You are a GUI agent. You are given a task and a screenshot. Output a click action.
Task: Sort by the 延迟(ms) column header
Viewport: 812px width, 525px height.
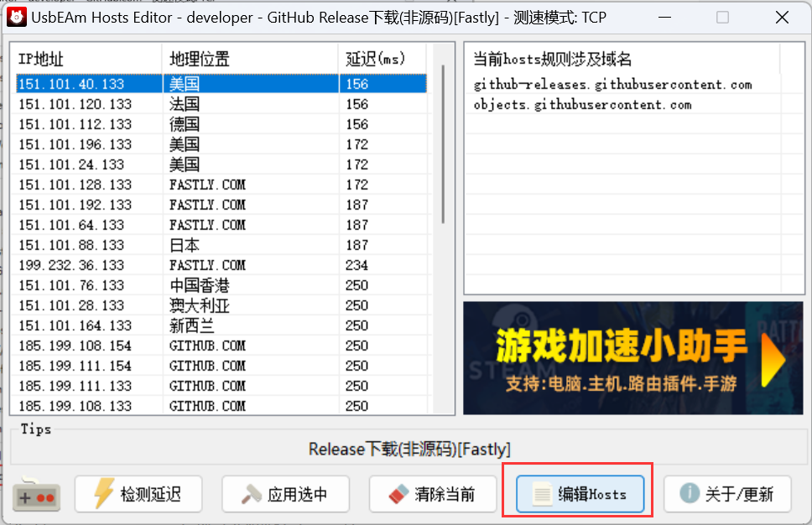point(383,59)
